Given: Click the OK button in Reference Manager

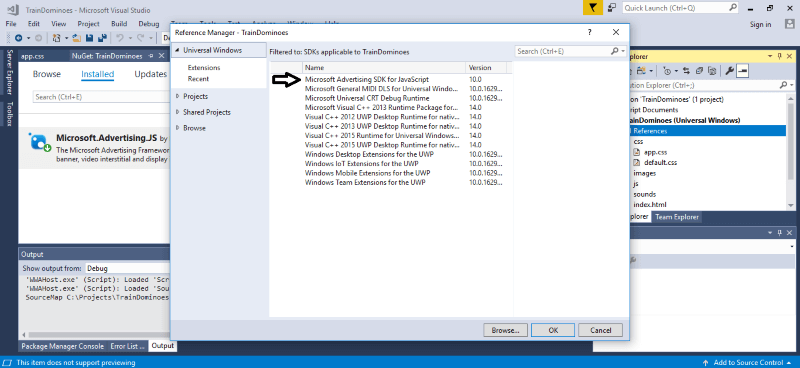Looking at the screenshot, I should 554,330.
